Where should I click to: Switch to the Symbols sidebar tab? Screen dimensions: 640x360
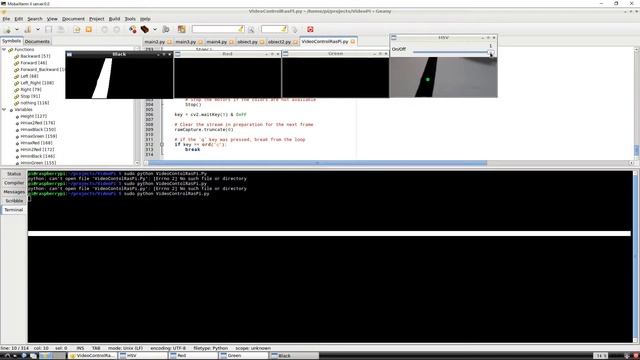coord(11,41)
